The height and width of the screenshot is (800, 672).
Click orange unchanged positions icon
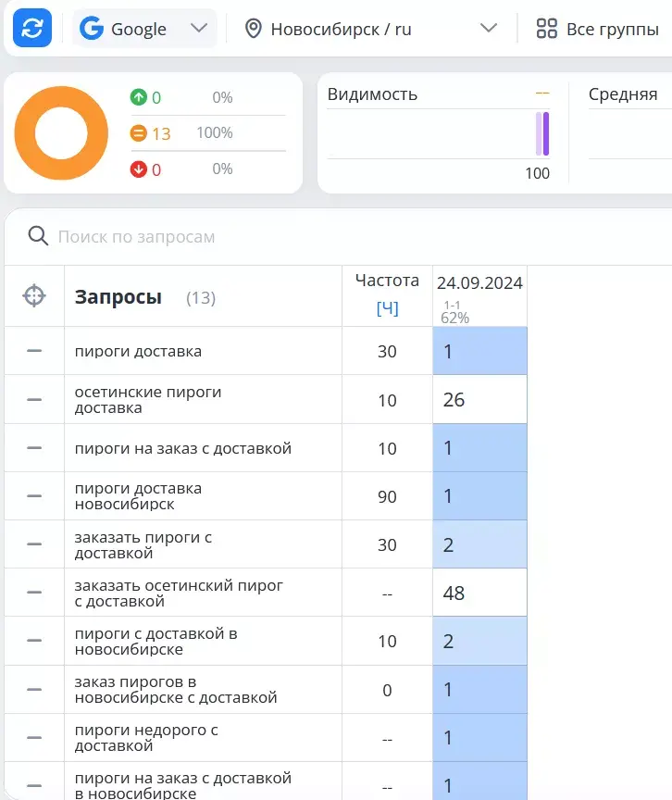coord(138,133)
